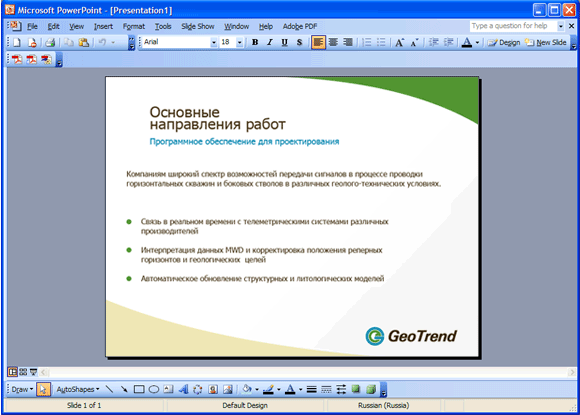This screenshot has width=580, height=415.
Task: Open the Slide Show menu
Action: click(x=198, y=26)
